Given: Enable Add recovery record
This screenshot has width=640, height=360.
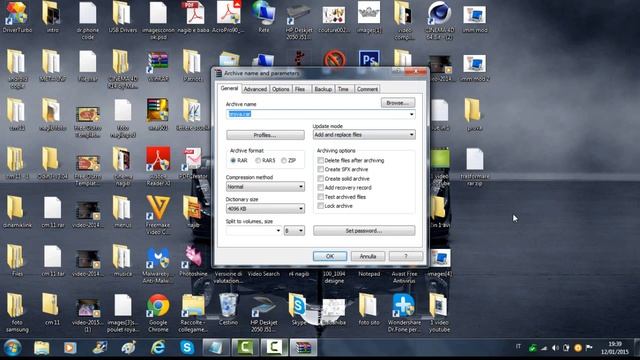Looking at the screenshot, I should pyautogui.click(x=344, y=188).
